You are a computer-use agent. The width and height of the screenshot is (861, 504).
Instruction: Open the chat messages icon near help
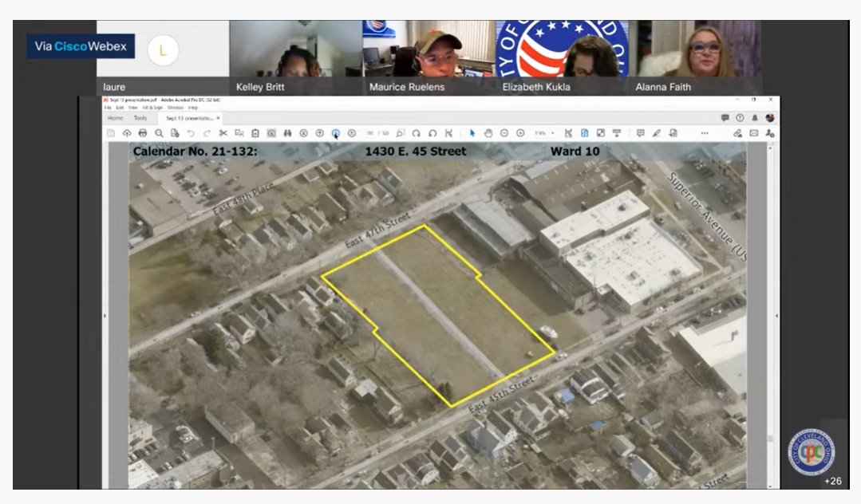tap(725, 118)
